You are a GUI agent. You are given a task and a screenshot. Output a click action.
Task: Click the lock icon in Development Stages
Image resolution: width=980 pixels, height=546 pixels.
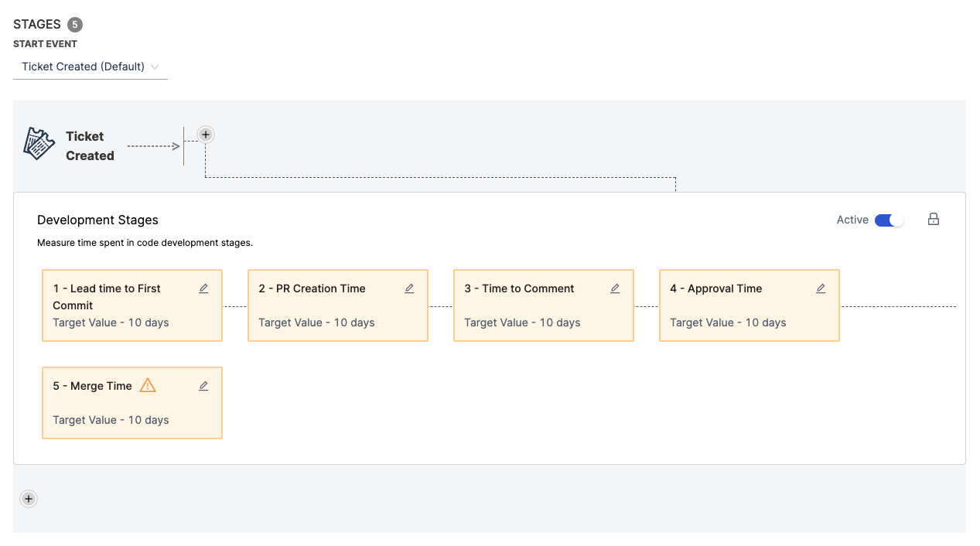click(x=934, y=220)
